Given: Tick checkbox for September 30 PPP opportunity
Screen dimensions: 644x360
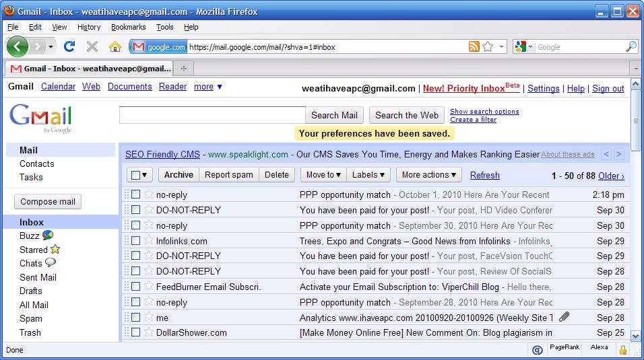Looking at the screenshot, I should (136, 225).
